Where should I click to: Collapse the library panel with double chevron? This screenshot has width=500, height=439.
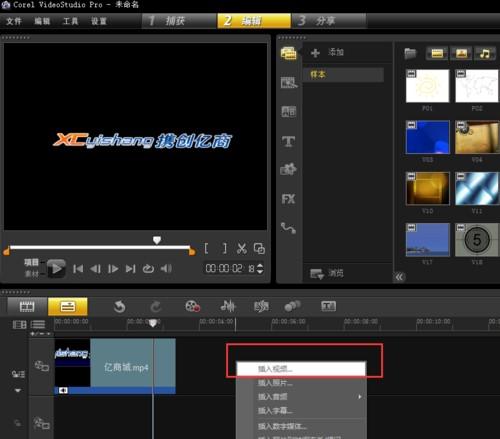399,277
